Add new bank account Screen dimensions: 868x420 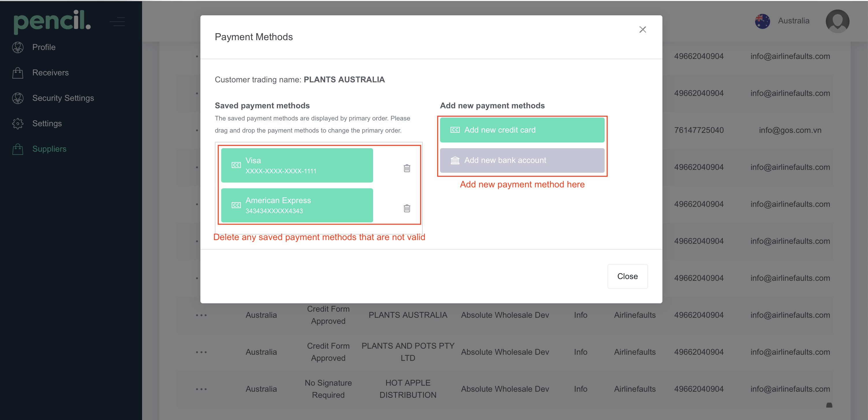tap(521, 160)
